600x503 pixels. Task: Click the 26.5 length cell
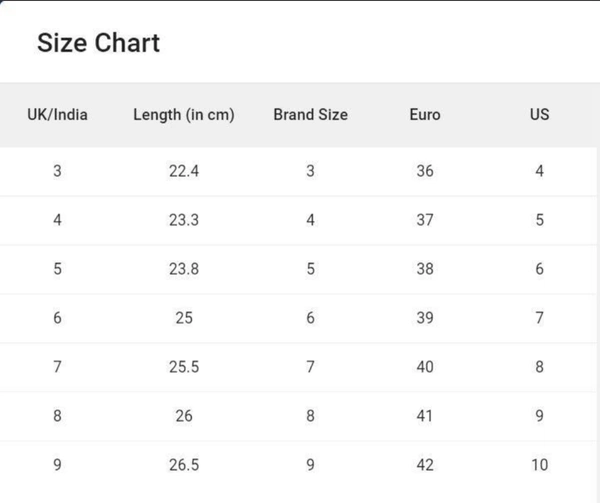184,465
